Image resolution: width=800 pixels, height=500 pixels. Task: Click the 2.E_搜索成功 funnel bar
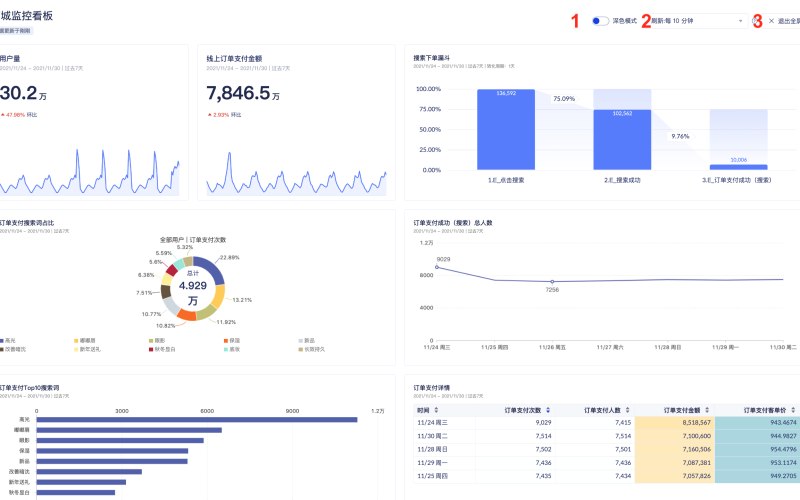(x=622, y=140)
